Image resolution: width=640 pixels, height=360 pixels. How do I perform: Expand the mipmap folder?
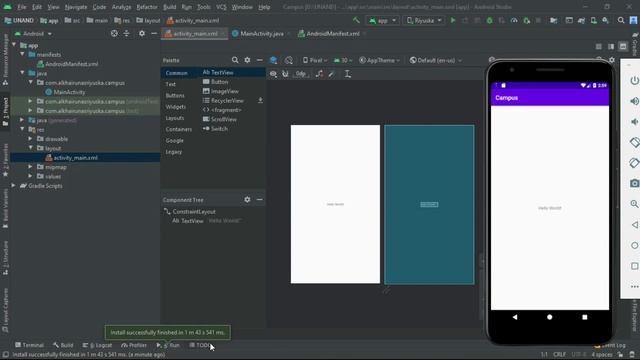coord(30,167)
